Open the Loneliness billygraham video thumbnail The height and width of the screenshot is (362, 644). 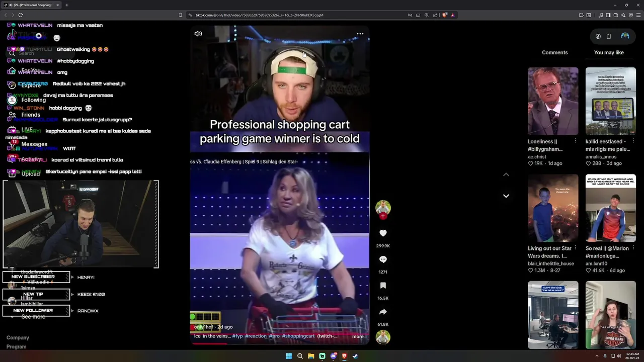point(553,101)
